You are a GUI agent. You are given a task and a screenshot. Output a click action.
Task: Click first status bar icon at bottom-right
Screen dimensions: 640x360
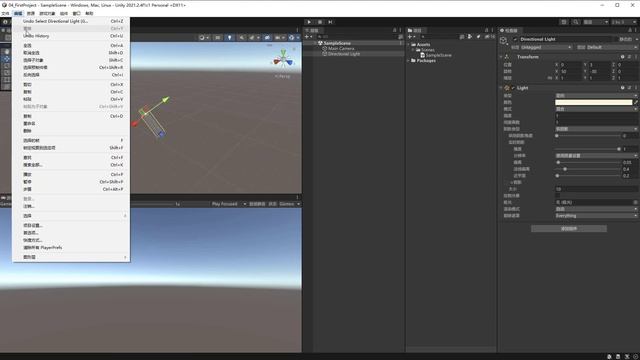click(x=609, y=356)
